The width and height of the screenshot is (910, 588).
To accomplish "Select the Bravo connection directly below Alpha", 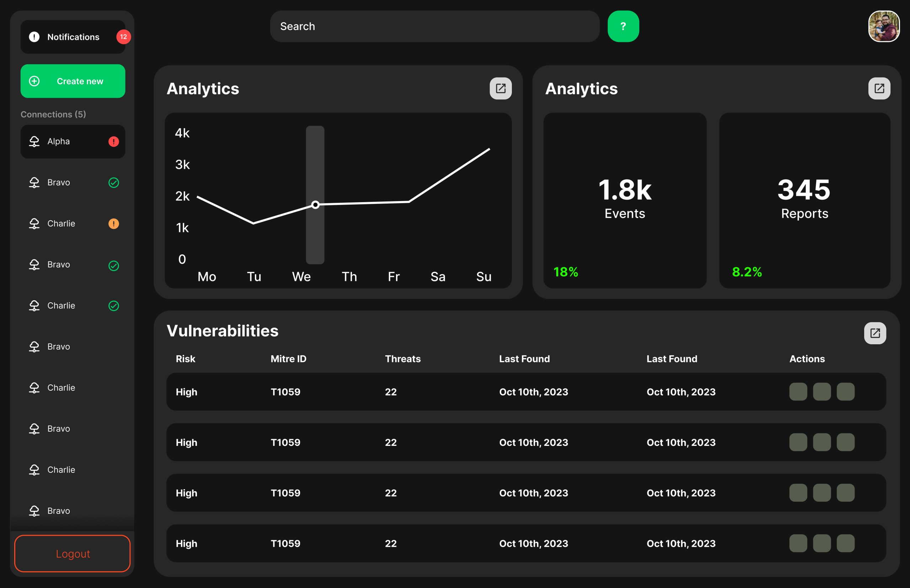I will 73,183.
